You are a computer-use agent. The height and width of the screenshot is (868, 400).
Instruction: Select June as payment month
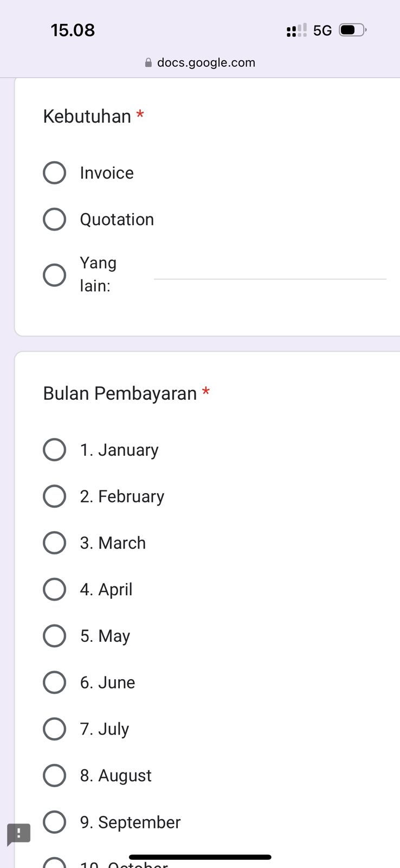coord(54,682)
